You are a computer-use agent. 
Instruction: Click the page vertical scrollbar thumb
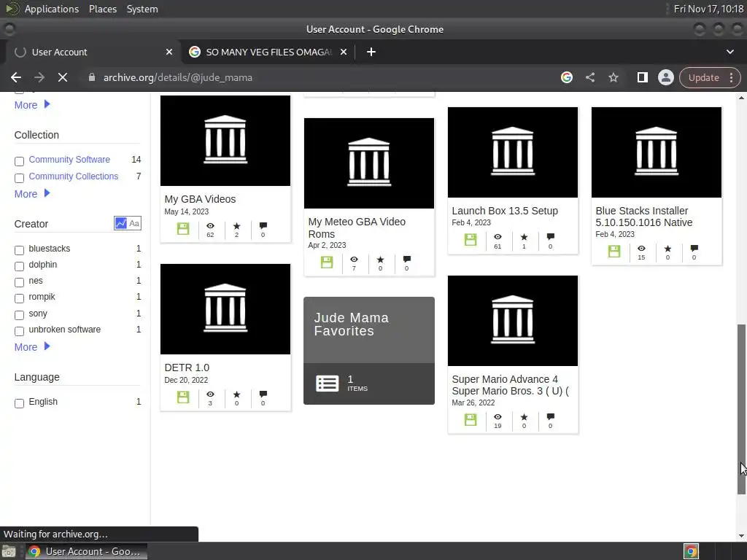[741, 409]
